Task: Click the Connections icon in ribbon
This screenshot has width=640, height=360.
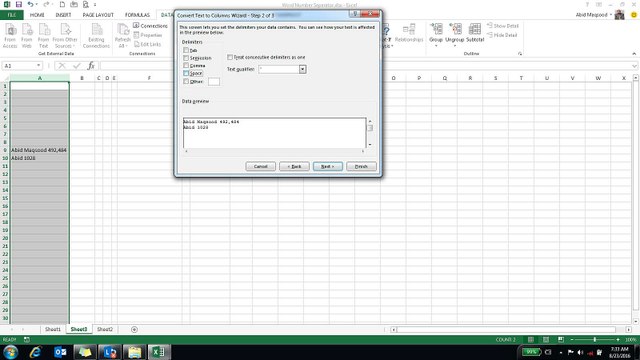Action: coord(136,26)
